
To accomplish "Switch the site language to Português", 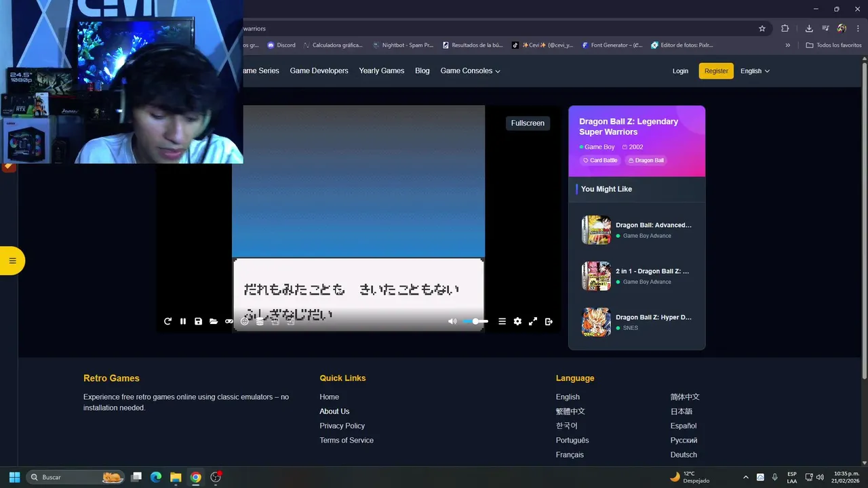I will point(572,441).
